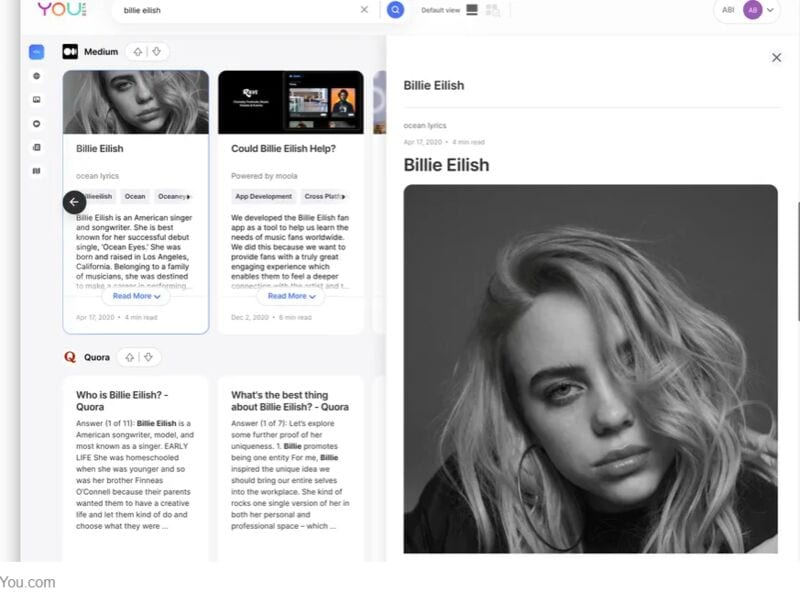Open What's the best thing about Billie Eilish
This screenshot has height=592, width=800.
[290, 401]
